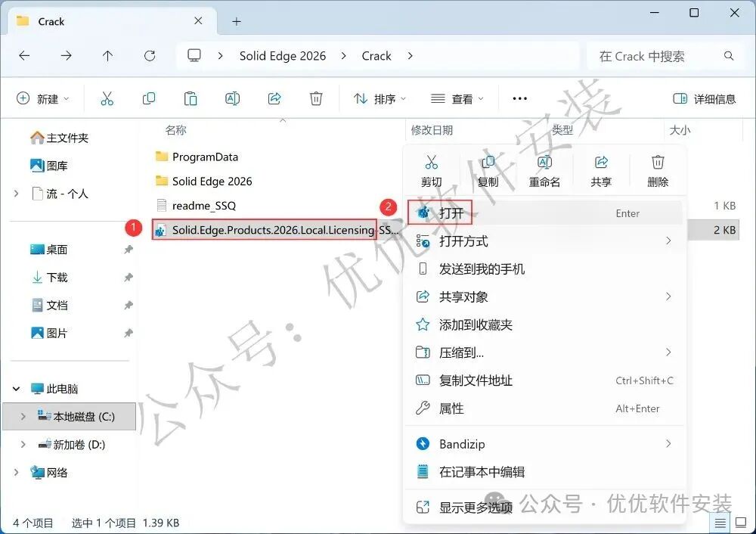Sort by the 修改日期 column header

pyautogui.click(x=432, y=130)
